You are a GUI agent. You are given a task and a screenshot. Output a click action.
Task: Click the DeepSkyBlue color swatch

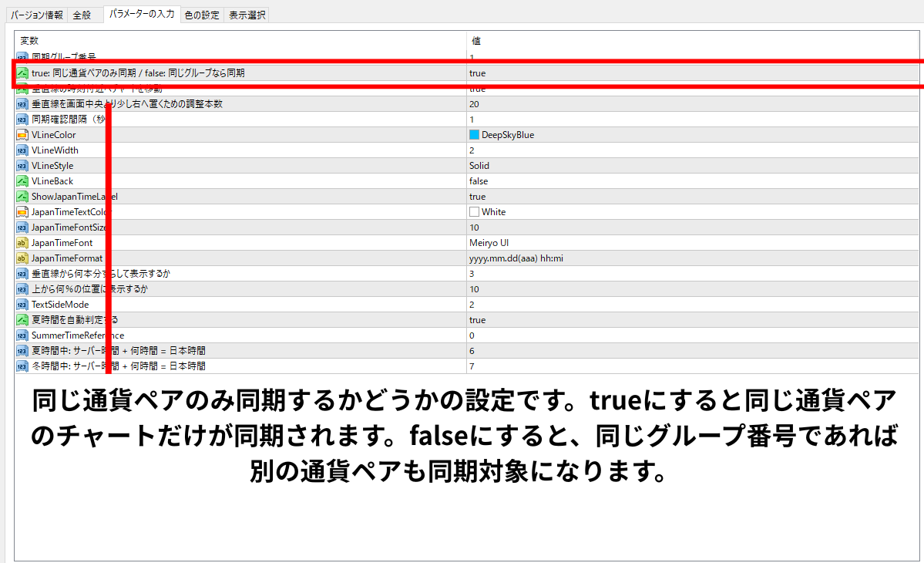[x=475, y=135]
